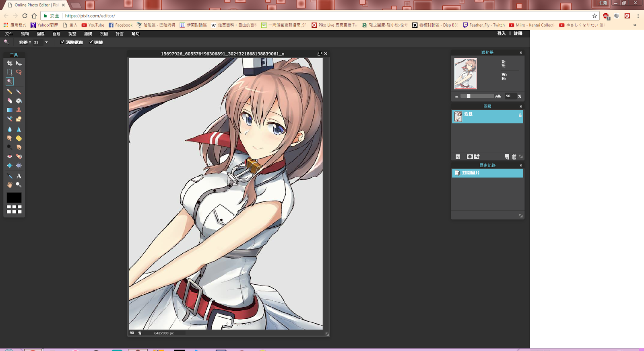Click the large mountains zoom-in icon in Navigator
644x351 pixels.
click(498, 96)
